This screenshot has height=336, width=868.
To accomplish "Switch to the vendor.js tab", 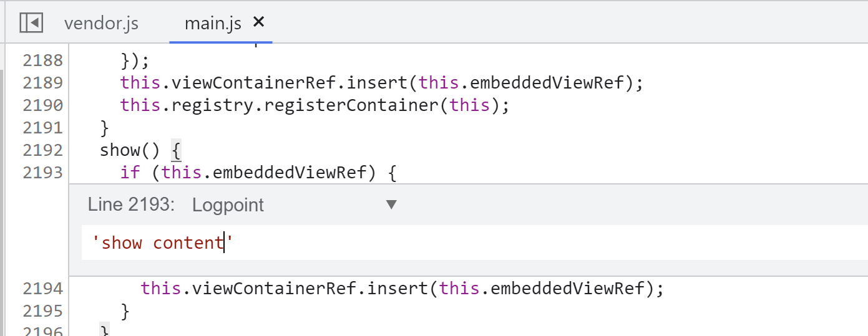I will point(101,24).
